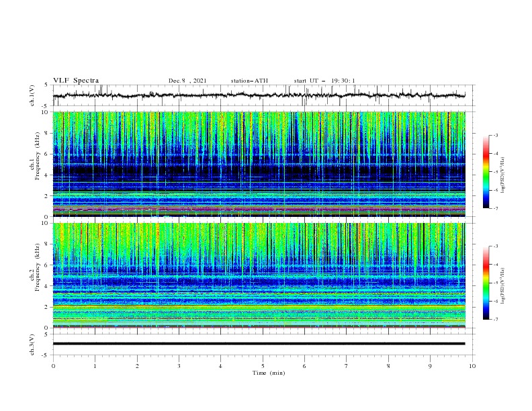Click the "4" kHz tick on ch.2 spectrogram
This screenshot has width=532, height=411.
[x=46, y=286]
